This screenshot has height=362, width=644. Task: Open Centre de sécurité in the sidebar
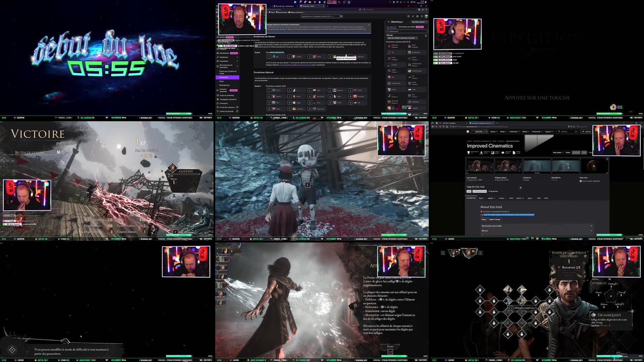pos(226,111)
